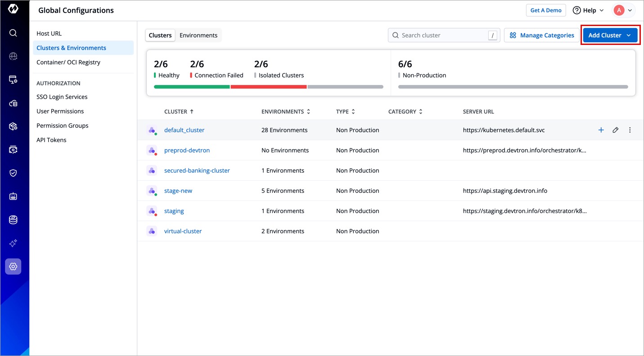Viewport: 644px width, 356px height.
Task: Open the Help dropdown menu
Action: [588, 10]
